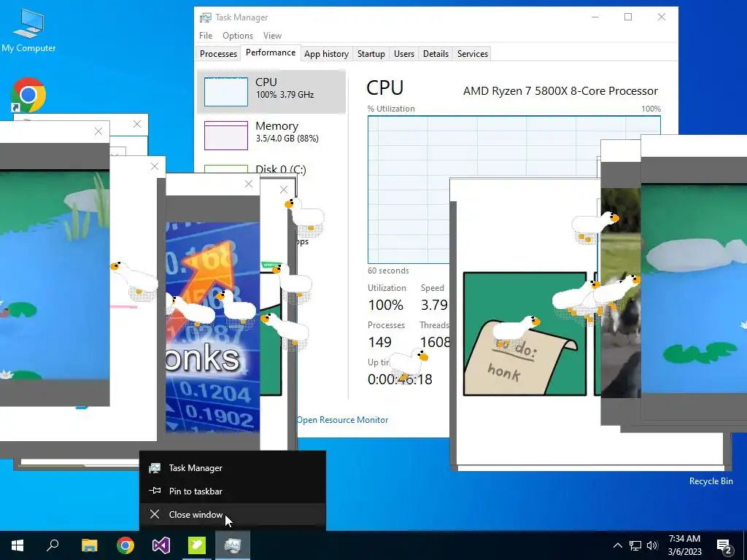Click the 149 processes value
Viewport: 747px width, 560px height.
pyautogui.click(x=379, y=343)
